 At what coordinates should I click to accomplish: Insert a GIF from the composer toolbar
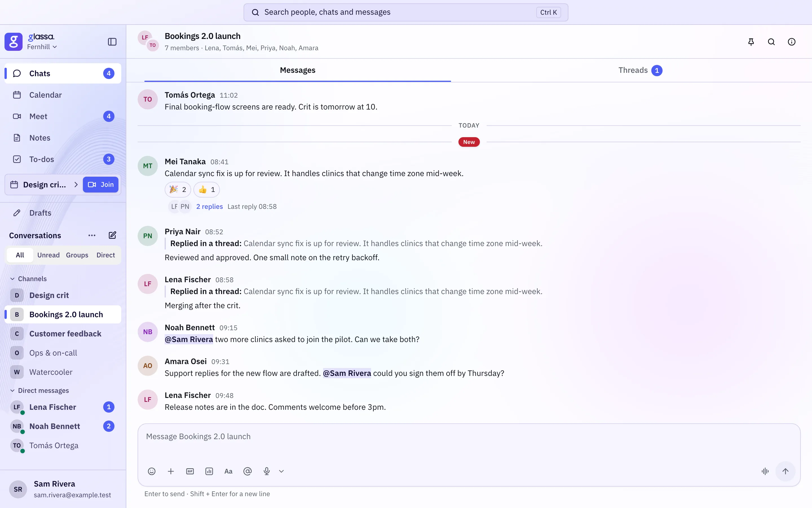pyautogui.click(x=190, y=471)
